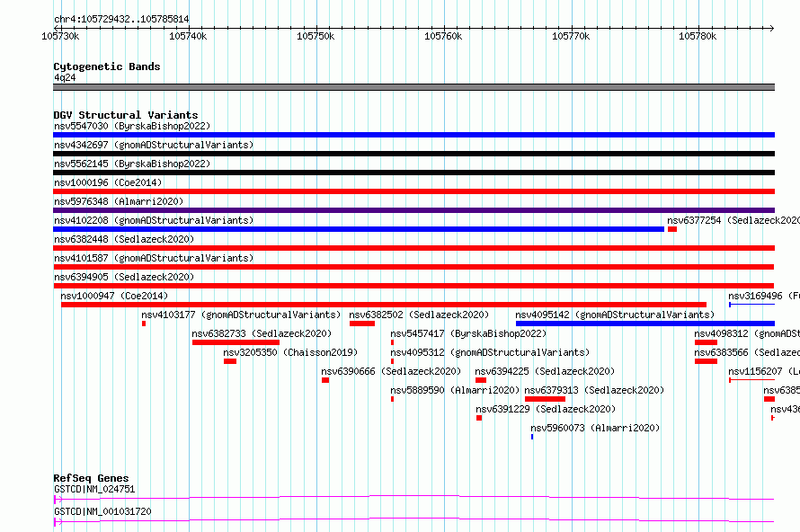Click the nsv5889590 (Almarri2020) tiny marker
800x532 pixels.
pos(392,399)
